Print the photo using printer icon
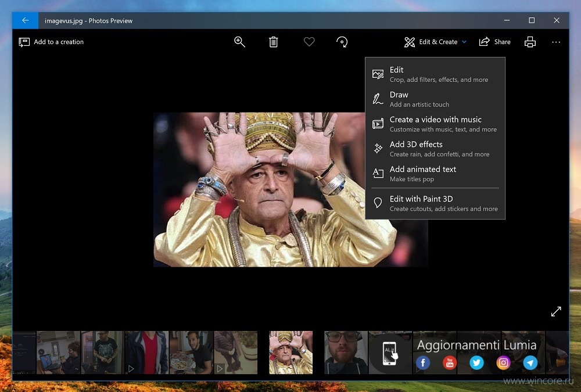This screenshot has height=392, width=581. click(x=530, y=42)
